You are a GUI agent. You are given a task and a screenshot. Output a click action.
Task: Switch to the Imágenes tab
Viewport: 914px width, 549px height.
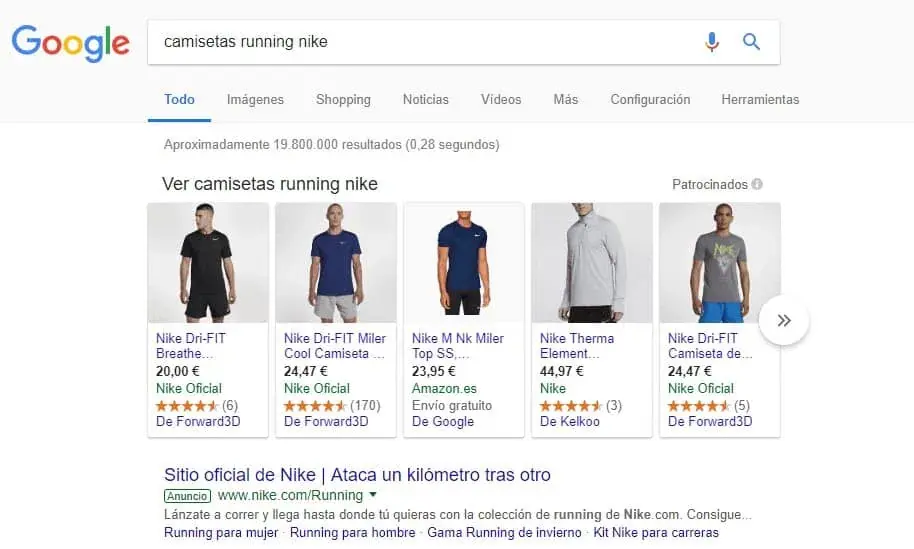(x=255, y=100)
